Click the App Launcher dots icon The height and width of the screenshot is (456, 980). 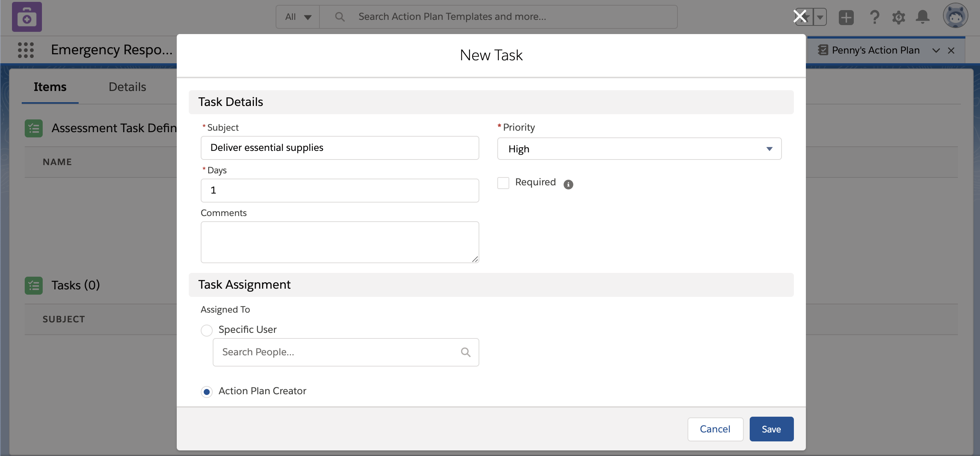click(x=26, y=50)
